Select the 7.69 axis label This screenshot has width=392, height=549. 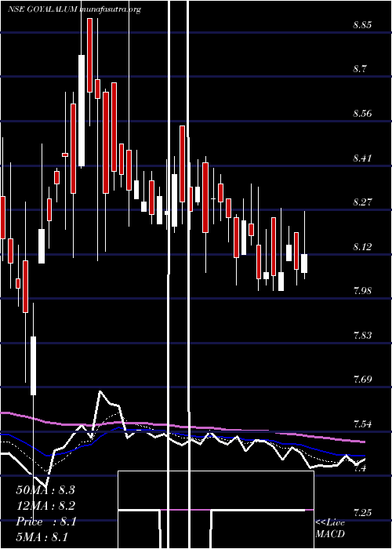[362, 380]
